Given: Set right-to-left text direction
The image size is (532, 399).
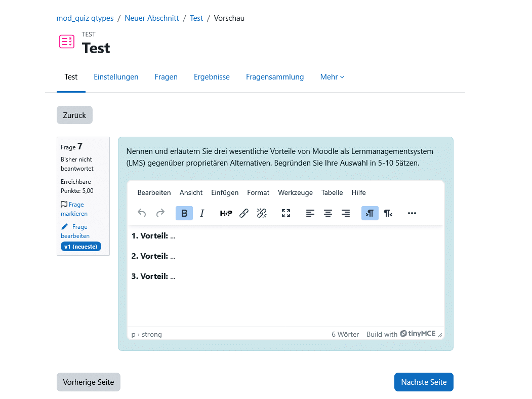Looking at the screenshot, I should click(x=388, y=213).
